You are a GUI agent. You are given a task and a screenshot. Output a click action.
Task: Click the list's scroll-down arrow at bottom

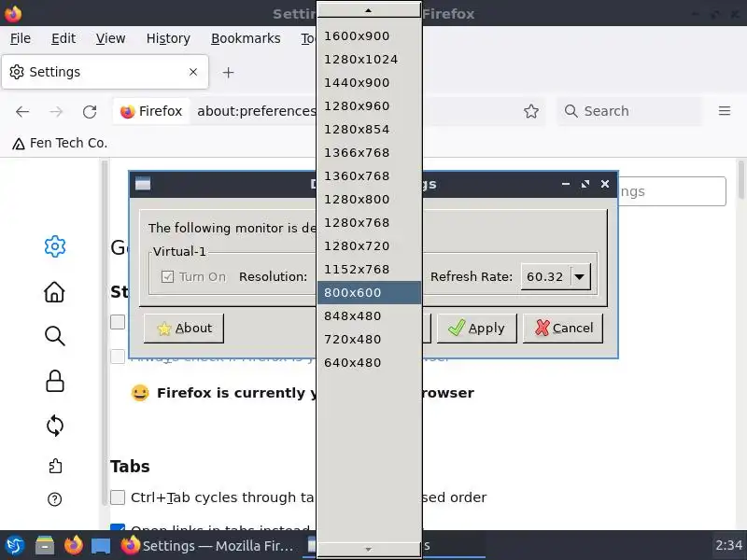click(369, 549)
